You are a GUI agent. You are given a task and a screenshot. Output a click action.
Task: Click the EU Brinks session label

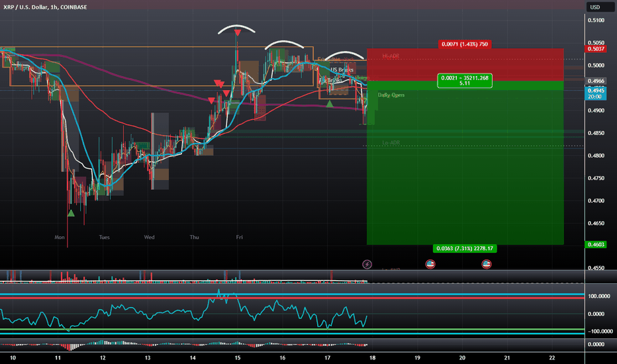pyautogui.click(x=330, y=80)
